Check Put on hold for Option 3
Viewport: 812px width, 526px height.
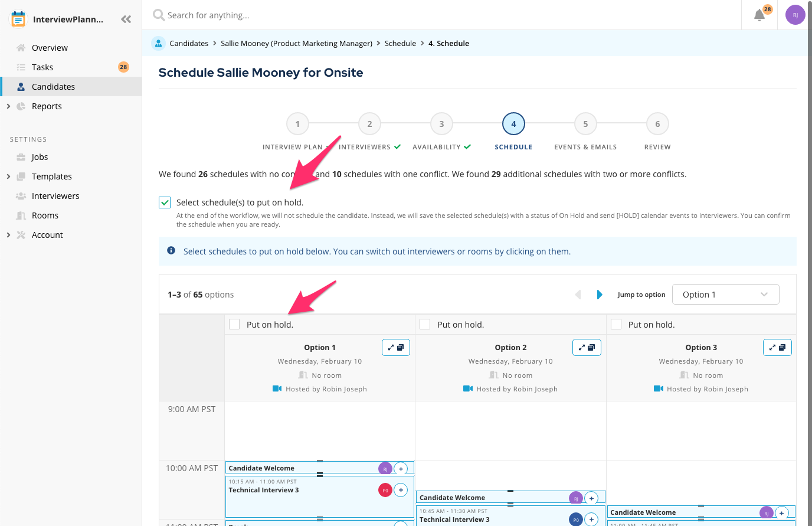[x=616, y=324]
